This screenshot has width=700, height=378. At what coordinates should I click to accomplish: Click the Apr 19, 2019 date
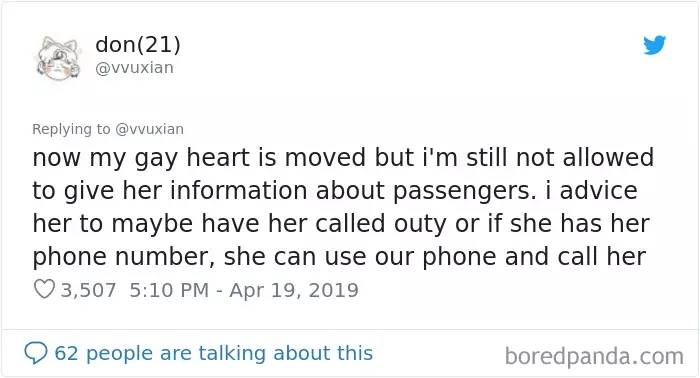coord(294,290)
